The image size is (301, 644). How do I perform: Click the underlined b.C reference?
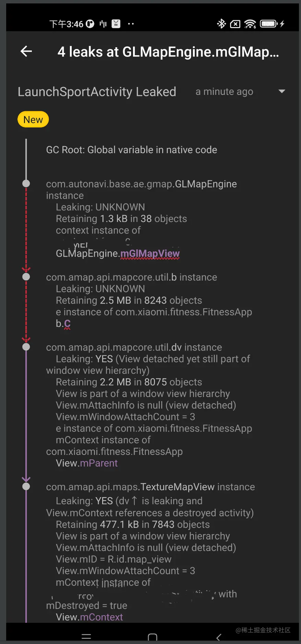tap(67, 324)
